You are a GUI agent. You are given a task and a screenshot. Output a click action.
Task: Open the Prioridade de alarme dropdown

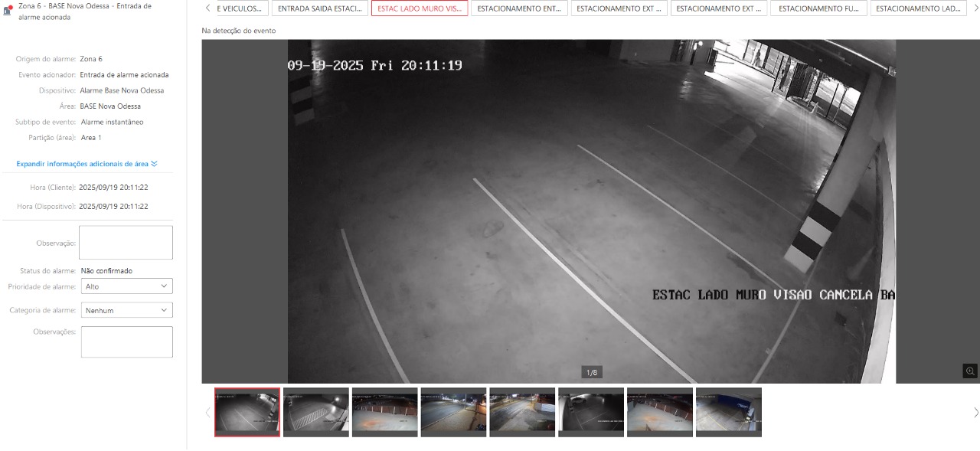click(x=126, y=286)
